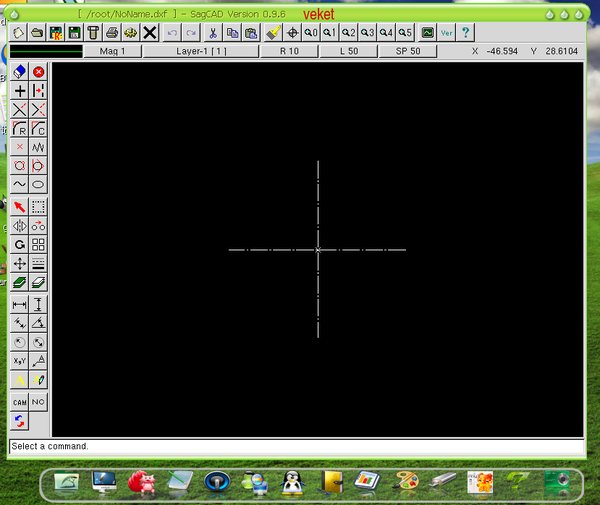Click the white-top layer icon
The image size is (600, 505).
point(38,282)
